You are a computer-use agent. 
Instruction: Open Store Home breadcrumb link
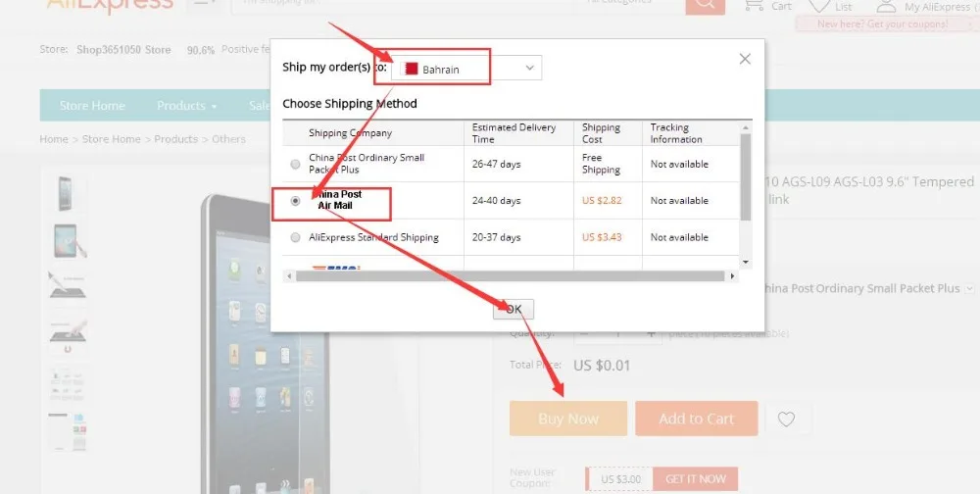112,139
